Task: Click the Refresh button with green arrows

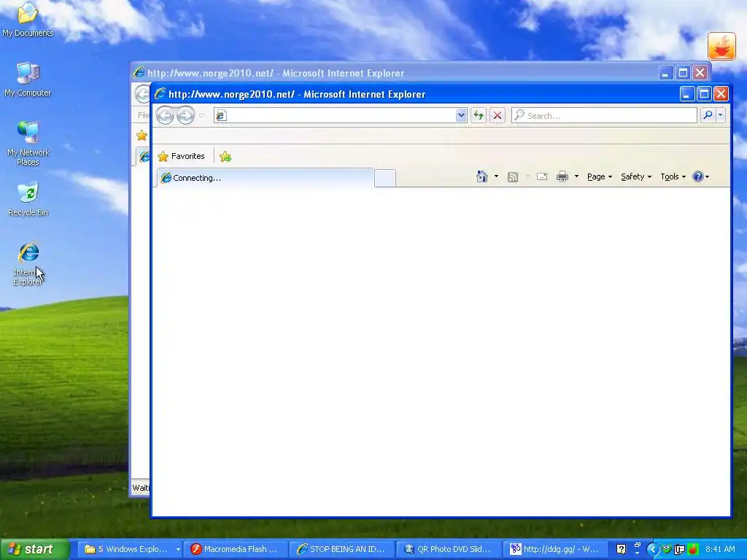Action: pyautogui.click(x=479, y=115)
